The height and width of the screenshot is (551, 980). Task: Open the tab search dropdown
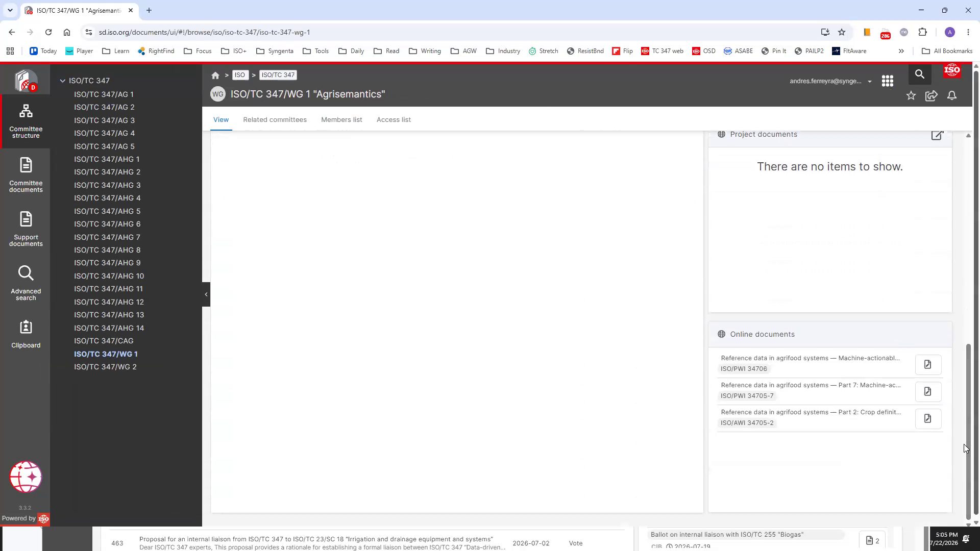(10, 10)
